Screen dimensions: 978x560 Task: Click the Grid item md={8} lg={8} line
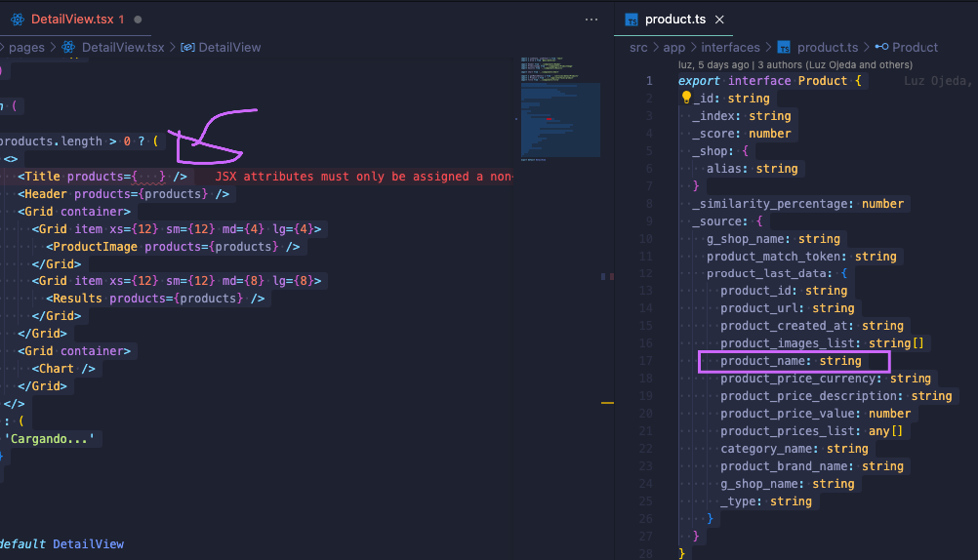(177, 281)
